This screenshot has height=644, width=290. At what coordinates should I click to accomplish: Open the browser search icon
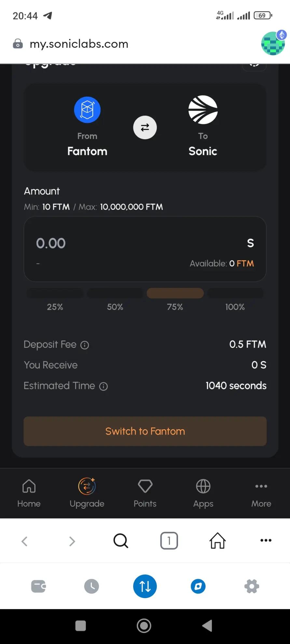pos(121,541)
